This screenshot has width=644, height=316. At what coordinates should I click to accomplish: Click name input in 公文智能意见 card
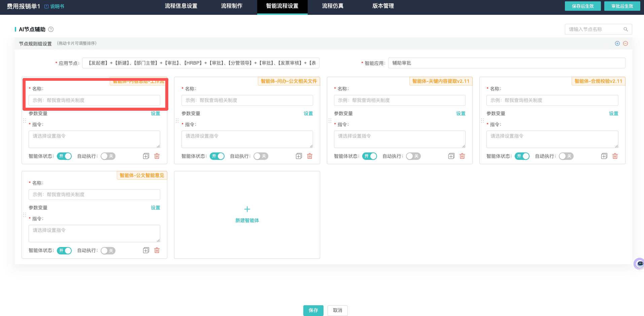94,195
